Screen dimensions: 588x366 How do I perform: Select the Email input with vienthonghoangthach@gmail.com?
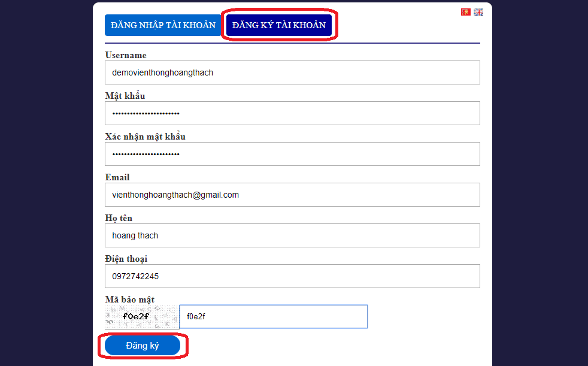coord(292,195)
